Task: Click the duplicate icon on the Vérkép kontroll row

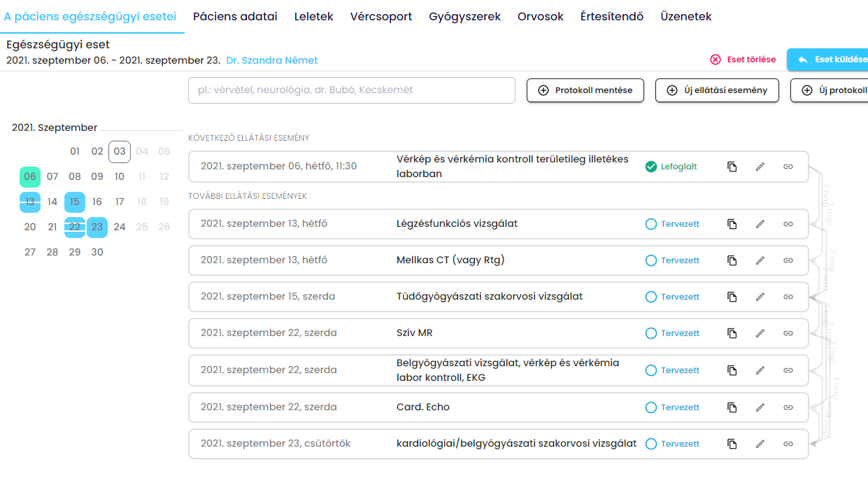Action: (732, 167)
